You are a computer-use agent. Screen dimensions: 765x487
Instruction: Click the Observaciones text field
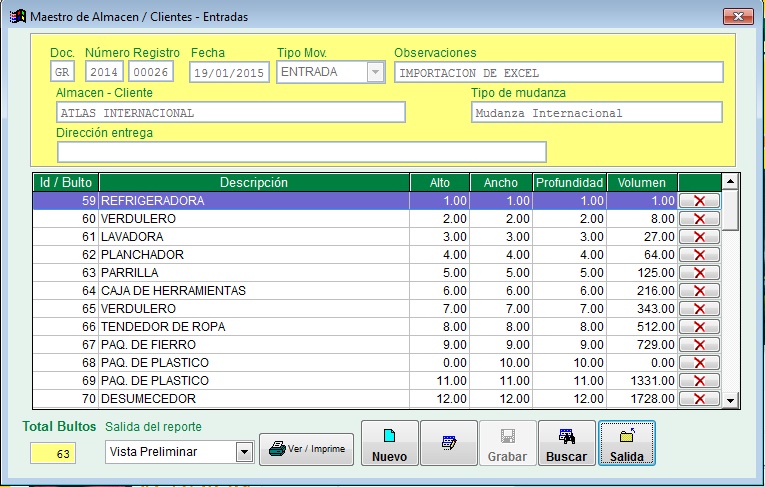[558, 72]
